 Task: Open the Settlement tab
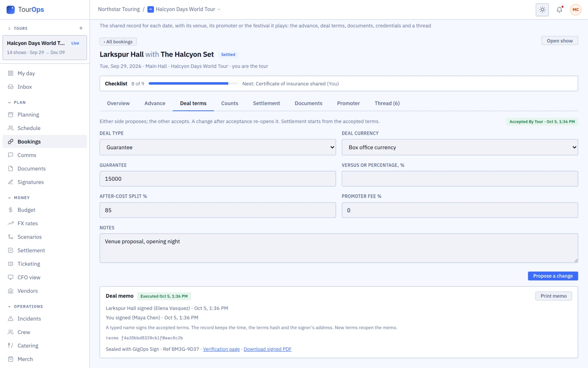coord(266,103)
